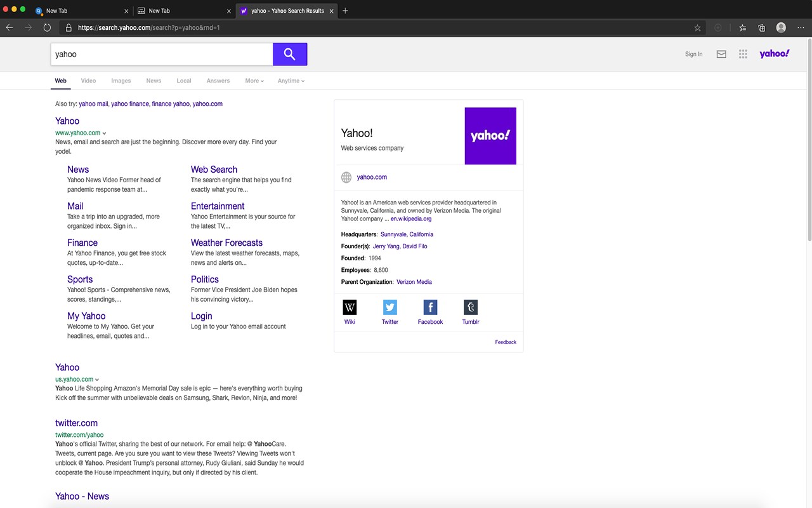Click the purple search magnifier button

click(290, 54)
